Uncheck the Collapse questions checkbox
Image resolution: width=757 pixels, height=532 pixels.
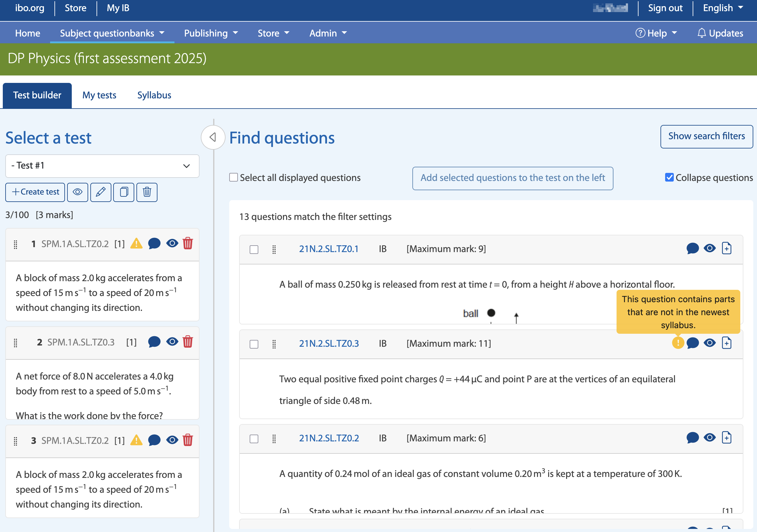pyautogui.click(x=669, y=178)
